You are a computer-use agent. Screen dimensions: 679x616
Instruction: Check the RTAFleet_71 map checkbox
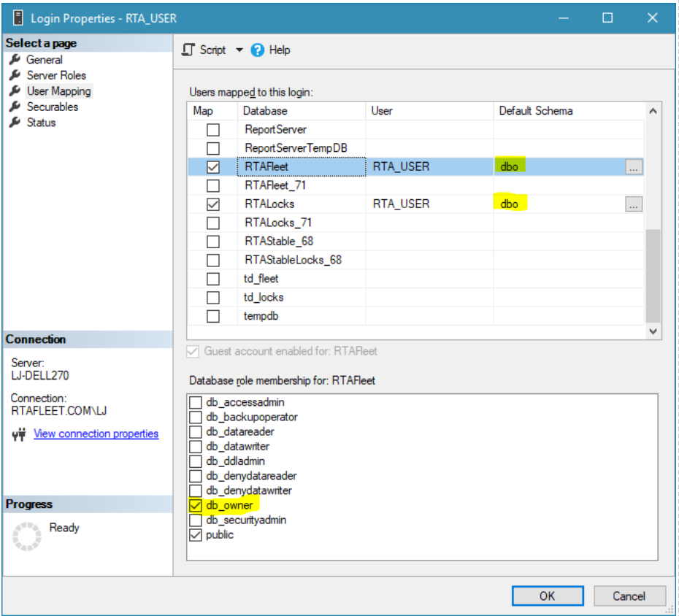click(212, 185)
